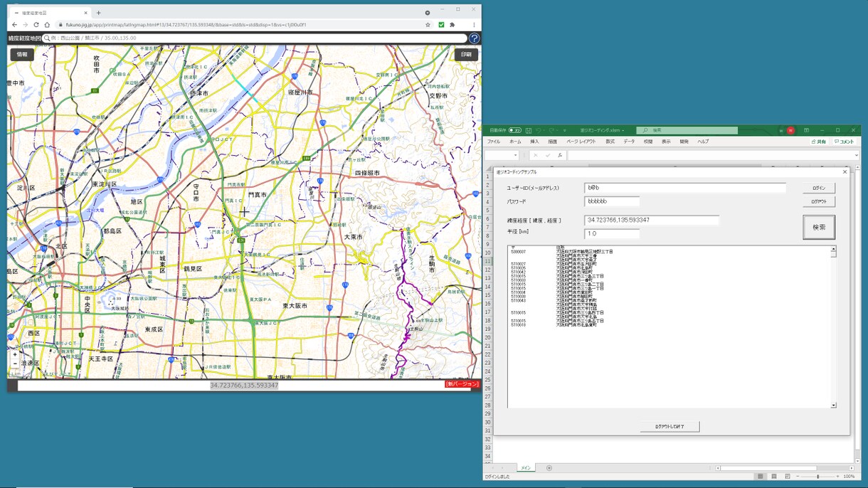Open a new Chrome tab
This screenshot has height=488, width=868.
pos(98,13)
